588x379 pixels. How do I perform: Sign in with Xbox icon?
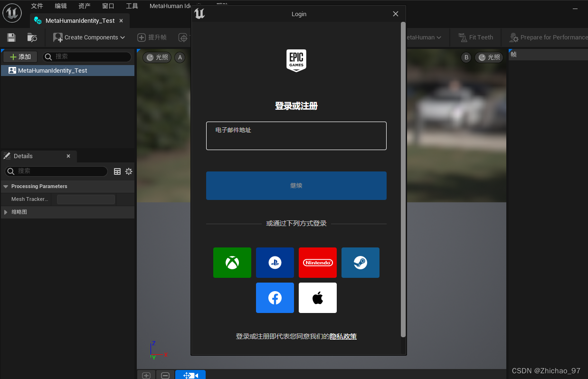tap(232, 263)
